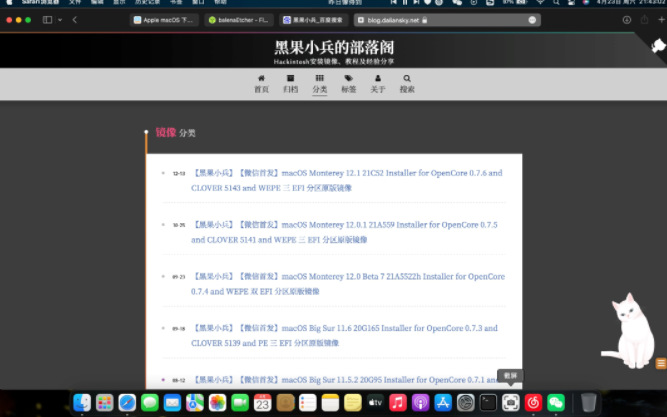Open FaceTime in the Dock

(240, 402)
